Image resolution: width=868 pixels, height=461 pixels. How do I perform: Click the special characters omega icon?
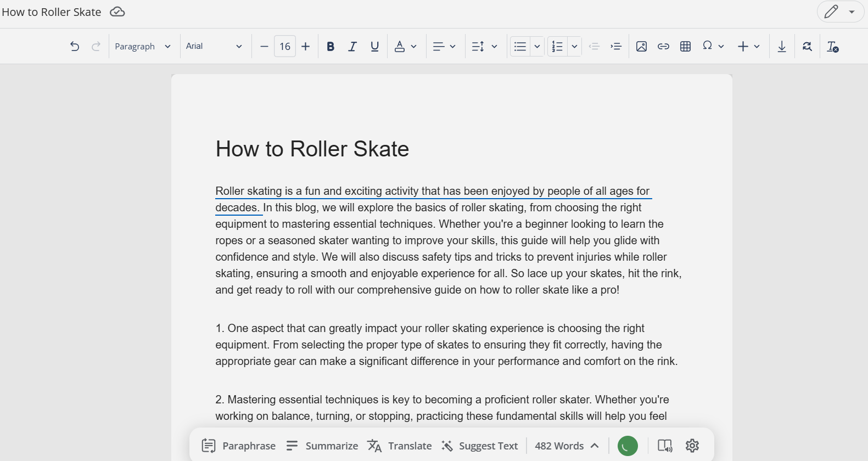707,46
